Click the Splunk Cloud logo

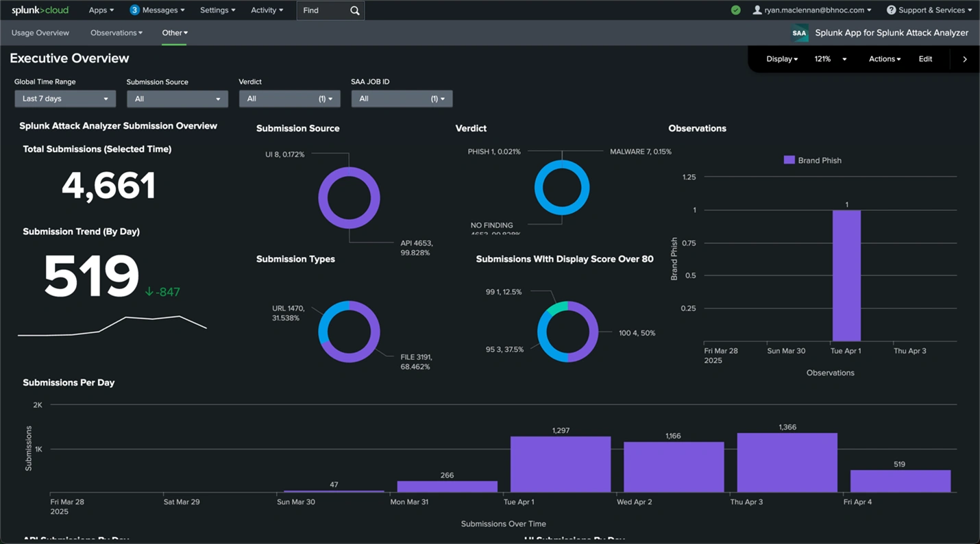click(40, 10)
